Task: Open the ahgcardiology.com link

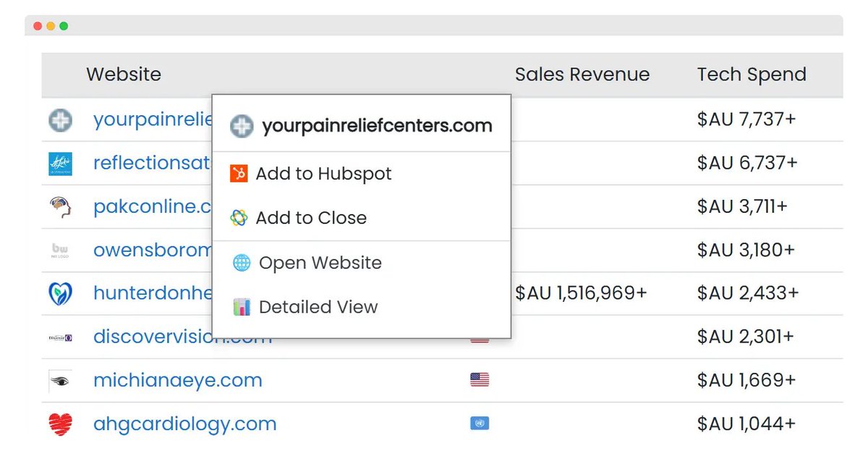Action: [185, 423]
